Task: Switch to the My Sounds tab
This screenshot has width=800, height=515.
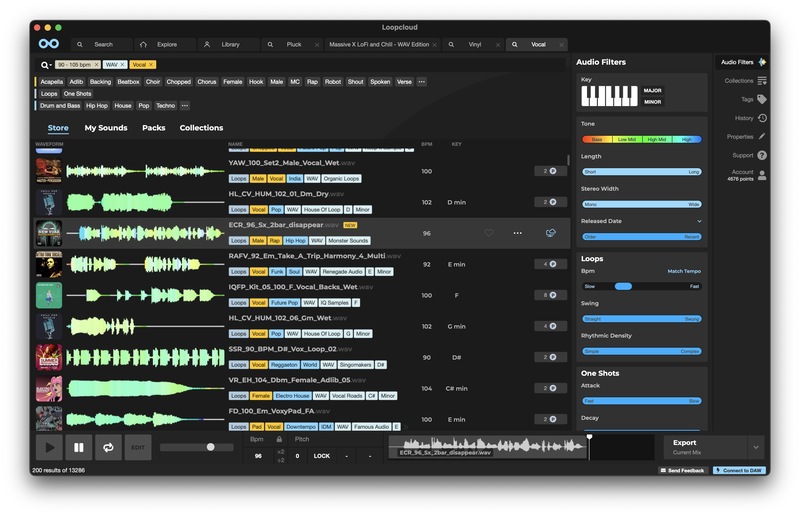Action: point(105,128)
